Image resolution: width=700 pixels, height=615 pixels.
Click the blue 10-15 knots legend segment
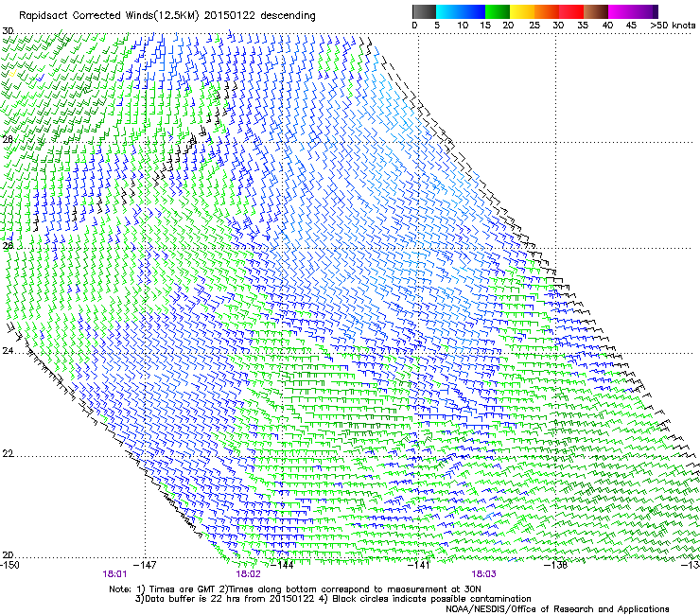(x=473, y=11)
